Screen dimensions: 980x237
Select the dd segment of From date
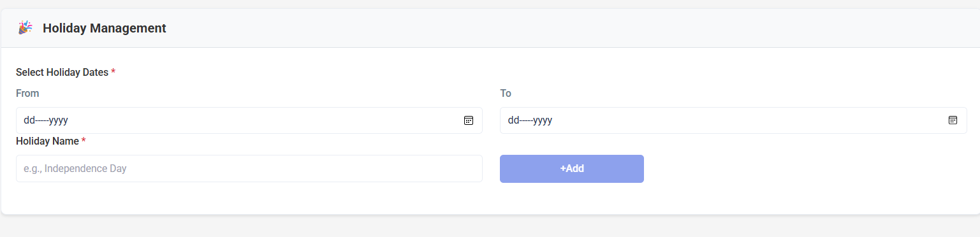point(29,120)
